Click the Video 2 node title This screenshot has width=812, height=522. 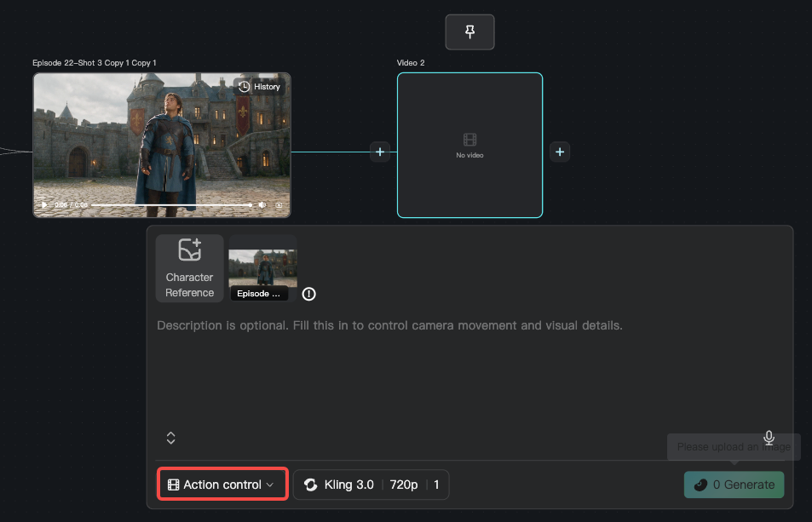[411, 63]
